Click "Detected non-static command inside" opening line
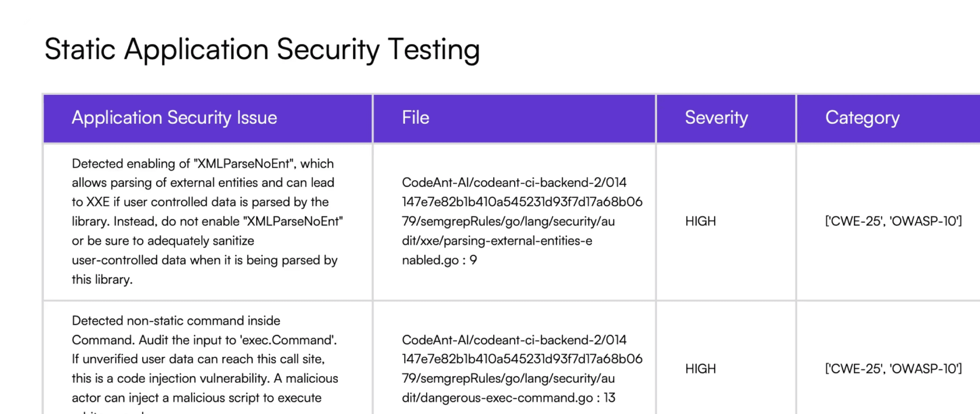 (176, 321)
